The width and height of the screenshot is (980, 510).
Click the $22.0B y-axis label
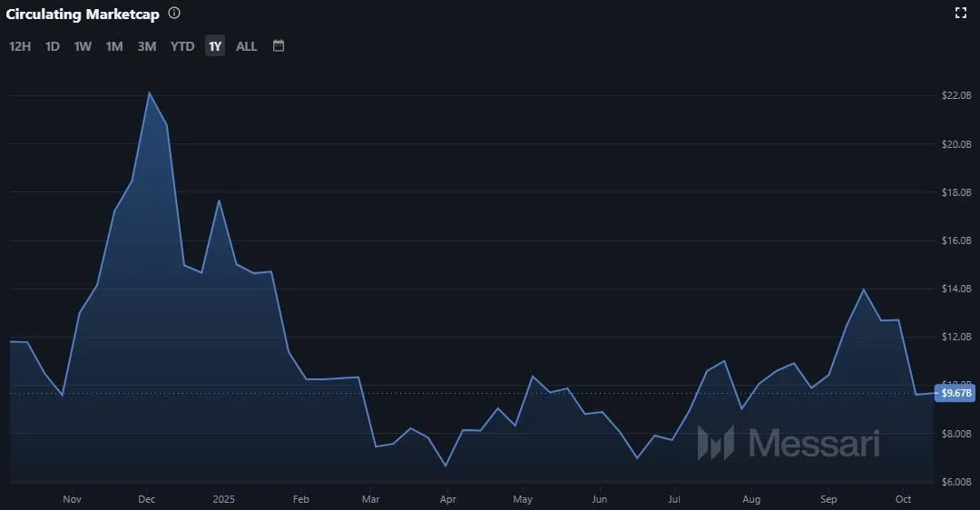[956, 96]
